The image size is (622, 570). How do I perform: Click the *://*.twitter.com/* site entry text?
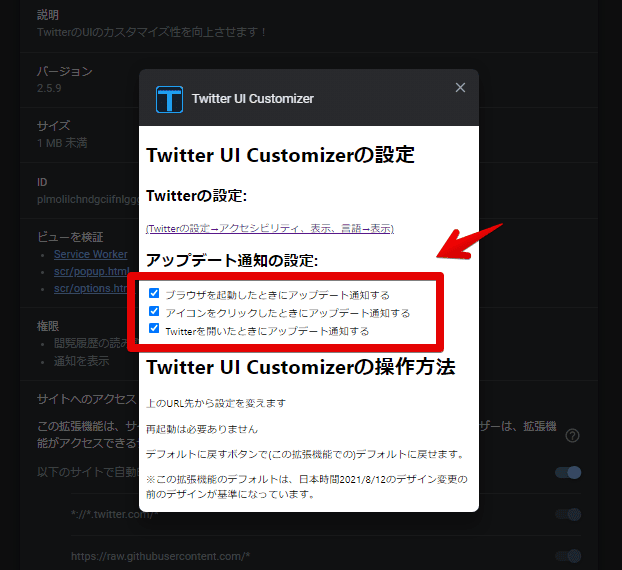coord(114,514)
